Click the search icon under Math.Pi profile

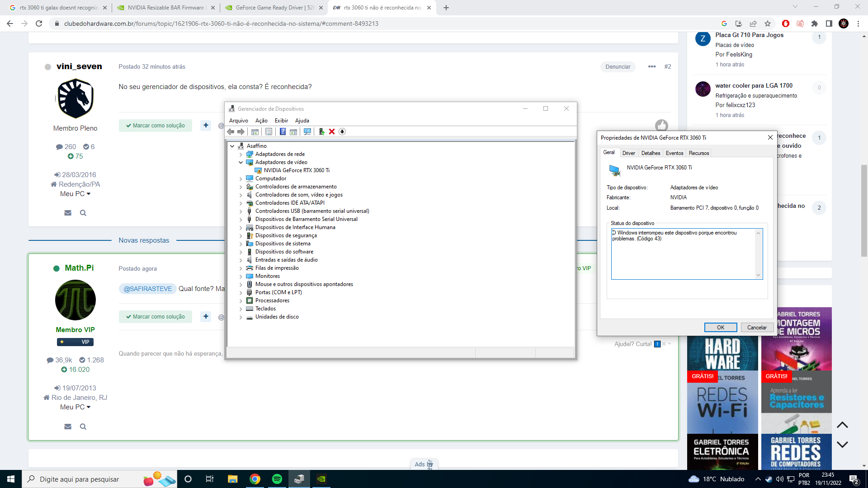tap(83, 427)
